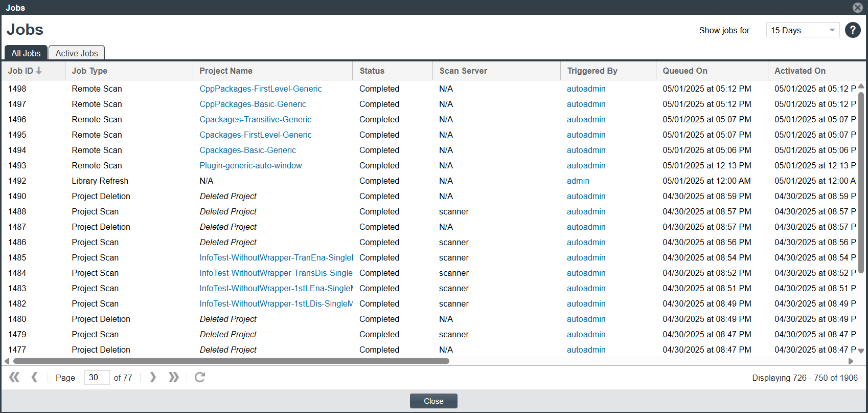
Task: Go to the previous page of jobs
Action: [34, 377]
